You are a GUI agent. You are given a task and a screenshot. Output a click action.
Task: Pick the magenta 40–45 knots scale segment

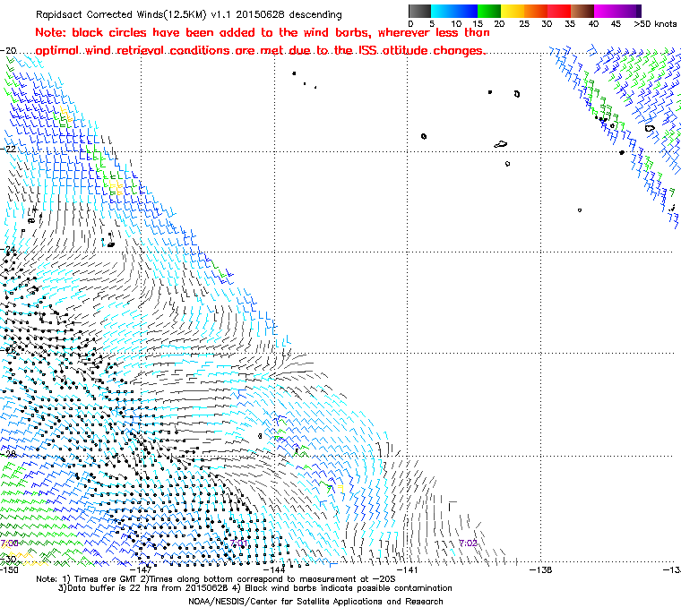pos(606,11)
